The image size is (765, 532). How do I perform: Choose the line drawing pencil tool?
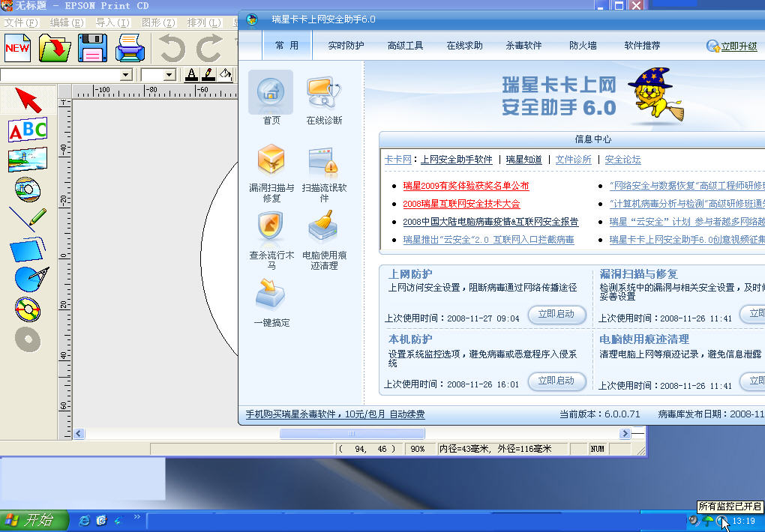pos(28,219)
